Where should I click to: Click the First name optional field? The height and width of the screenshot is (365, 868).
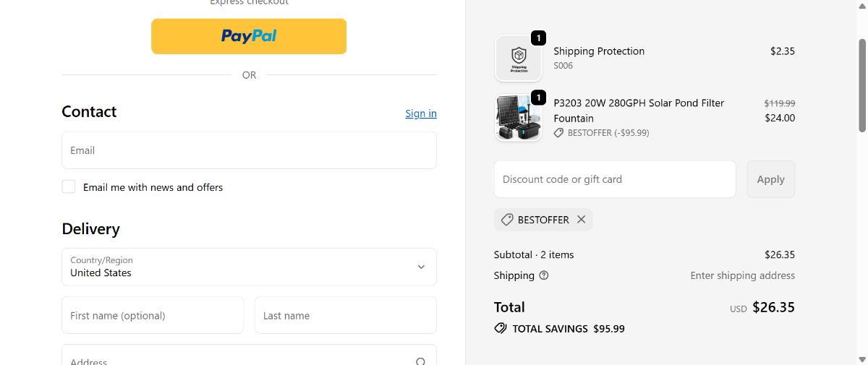pyautogui.click(x=153, y=315)
